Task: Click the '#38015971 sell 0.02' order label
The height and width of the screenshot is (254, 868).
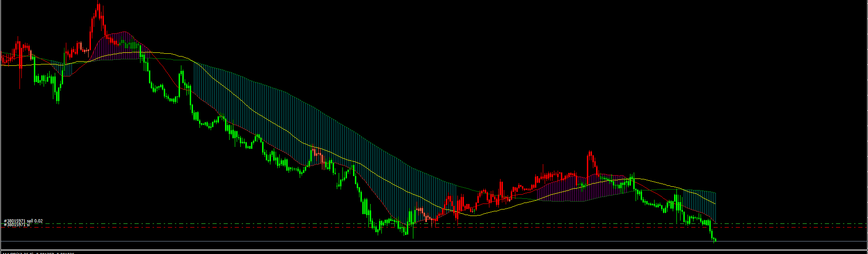Action: click(23, 221)
